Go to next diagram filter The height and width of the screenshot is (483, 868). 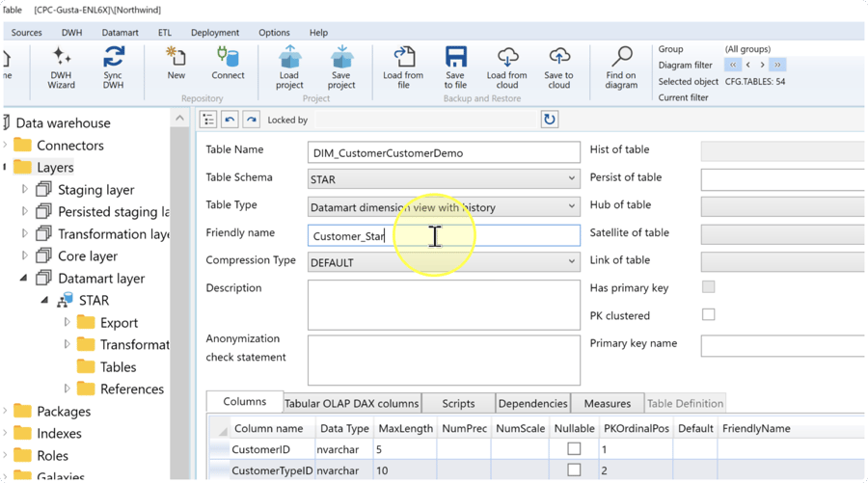coord(762,65)
